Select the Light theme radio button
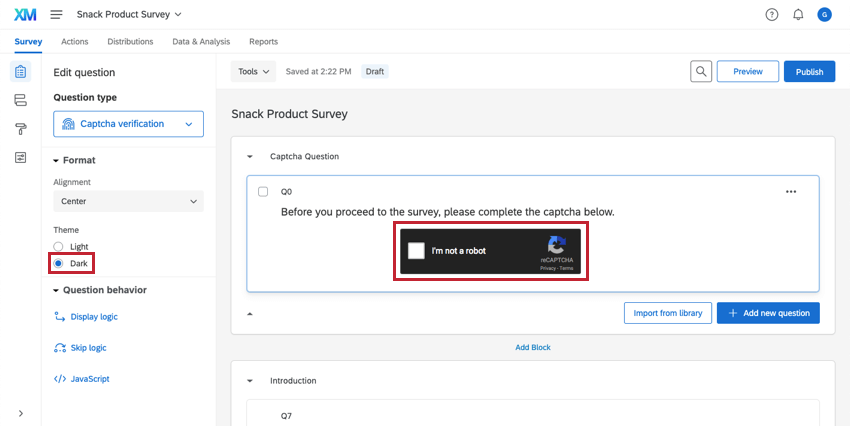Screen dimensions: 850x426 [x=58, y=247]
